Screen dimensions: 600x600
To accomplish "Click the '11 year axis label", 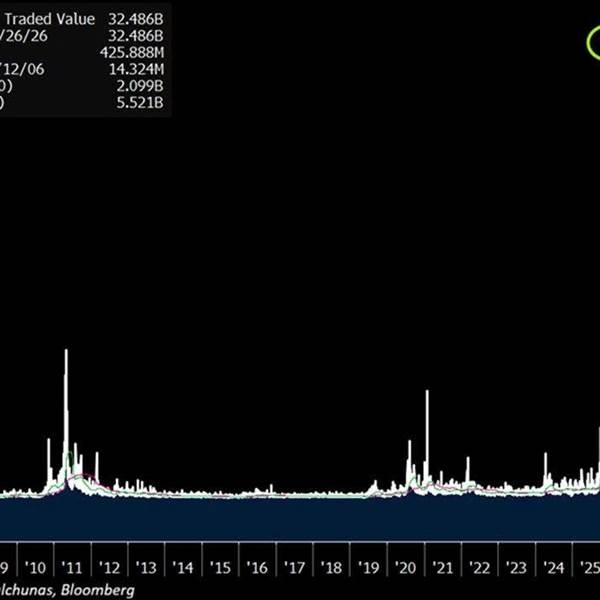I will [72, 567].
